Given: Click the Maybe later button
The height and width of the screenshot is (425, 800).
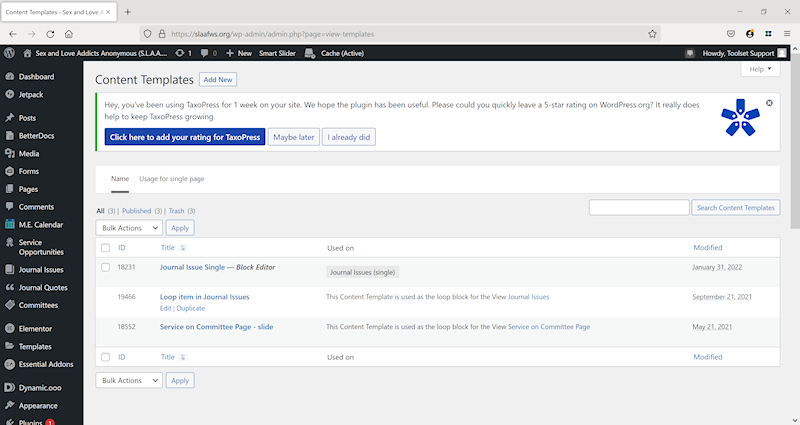Looking at the screenshot, I should point(294,137).
